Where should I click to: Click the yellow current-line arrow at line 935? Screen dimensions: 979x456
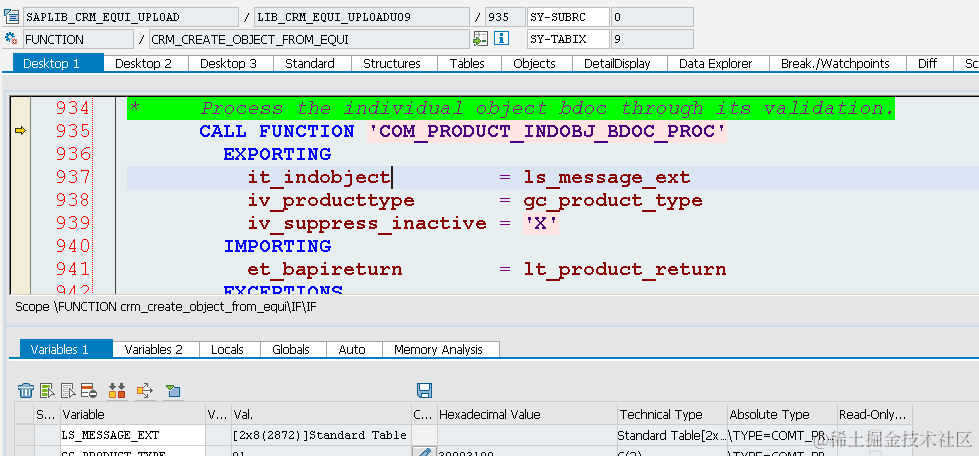(20, 131)
